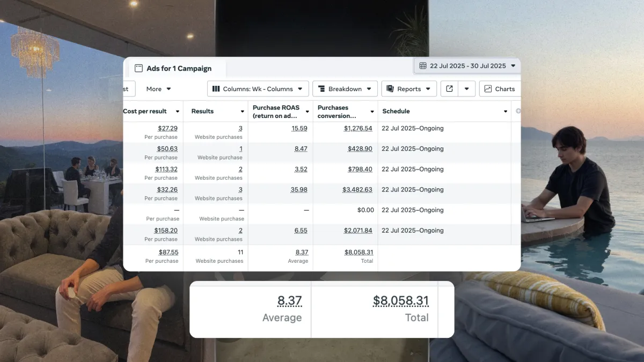The width and height of the screenshot is (644, 362).
Task: Click the $0.00 conversion value
Action: (x=365, y=210)
